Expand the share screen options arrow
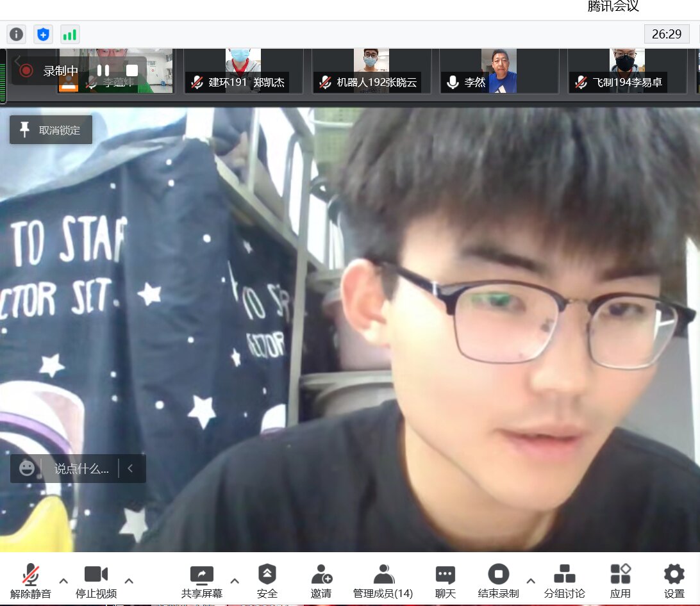Screen dimensions: 700x606 [235, 581]
